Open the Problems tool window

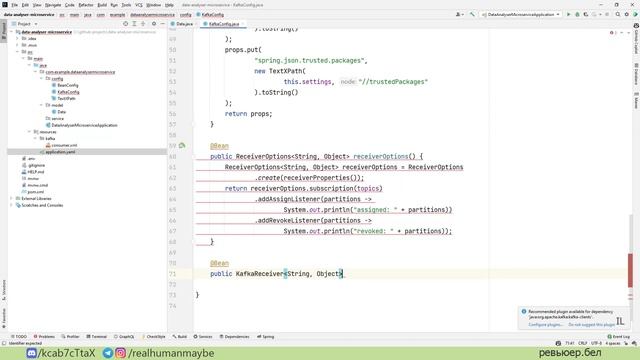click(x=44, y=337)
